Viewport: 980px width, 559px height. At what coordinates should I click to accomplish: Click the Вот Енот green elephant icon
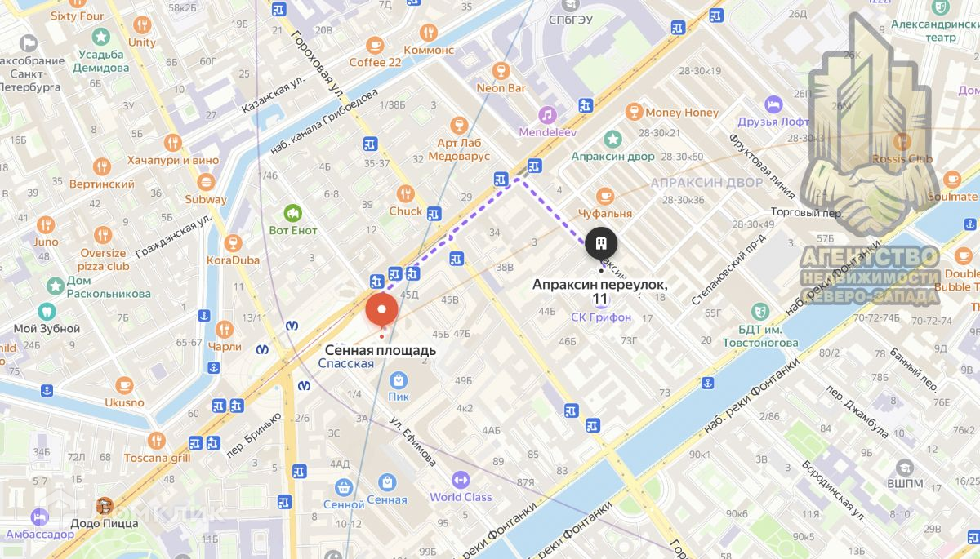[292, 214]
